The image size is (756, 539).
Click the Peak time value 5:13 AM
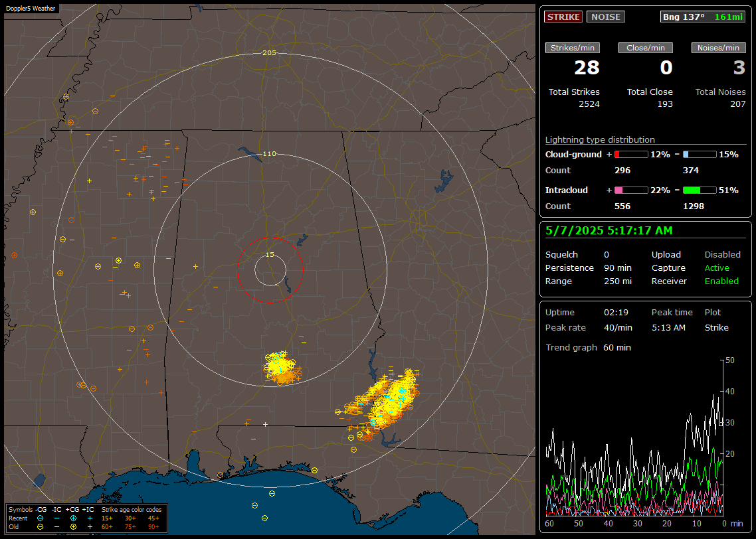(668, 327)
